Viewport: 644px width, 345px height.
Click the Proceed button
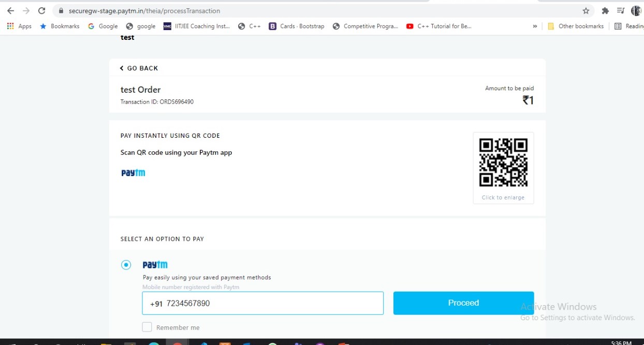pos(463,303)
